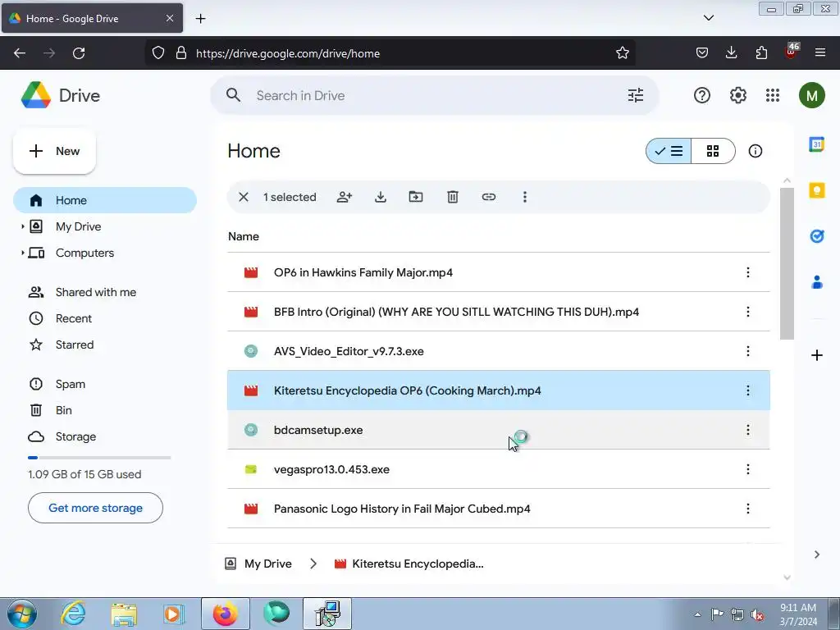Click 1.09 GB of 15 GB used

coord(84,474)
